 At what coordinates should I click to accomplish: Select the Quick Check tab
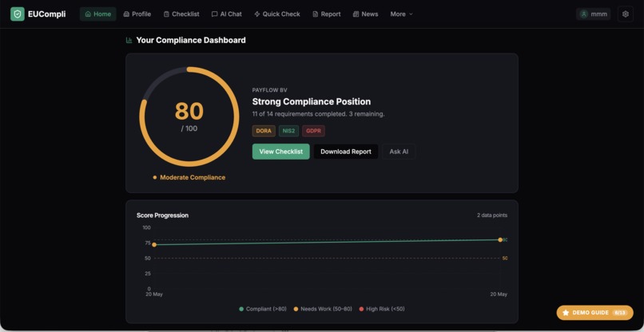[x=277, y=14]
